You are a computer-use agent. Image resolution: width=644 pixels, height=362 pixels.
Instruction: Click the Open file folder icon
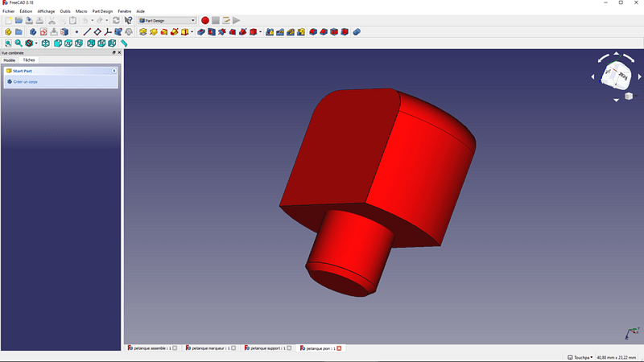tap(19, 21)
